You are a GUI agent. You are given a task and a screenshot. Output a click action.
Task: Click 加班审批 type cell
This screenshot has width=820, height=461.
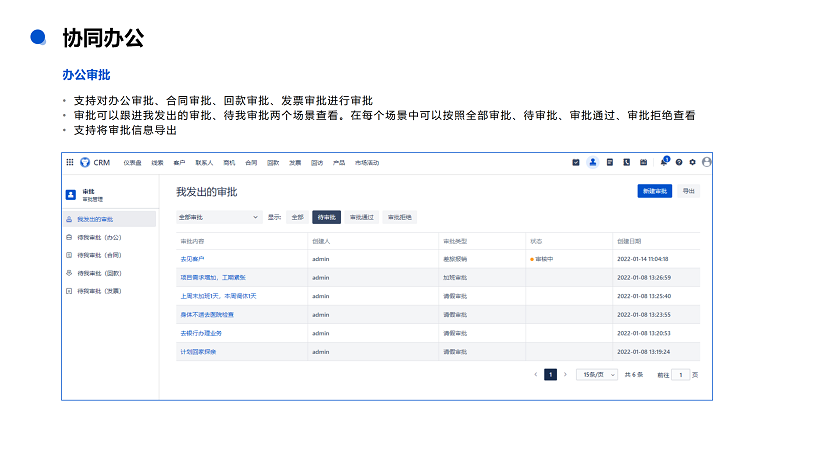455,278
